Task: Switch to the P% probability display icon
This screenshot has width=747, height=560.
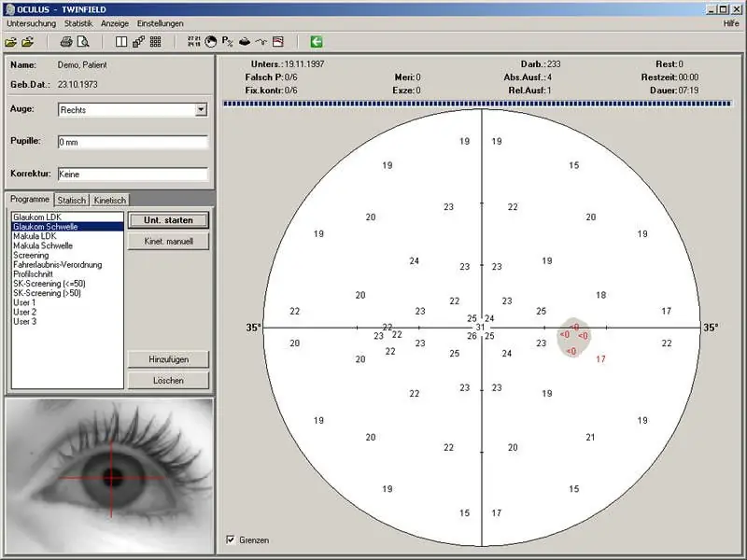Action: pyautogui.click(x=227, y=41)
